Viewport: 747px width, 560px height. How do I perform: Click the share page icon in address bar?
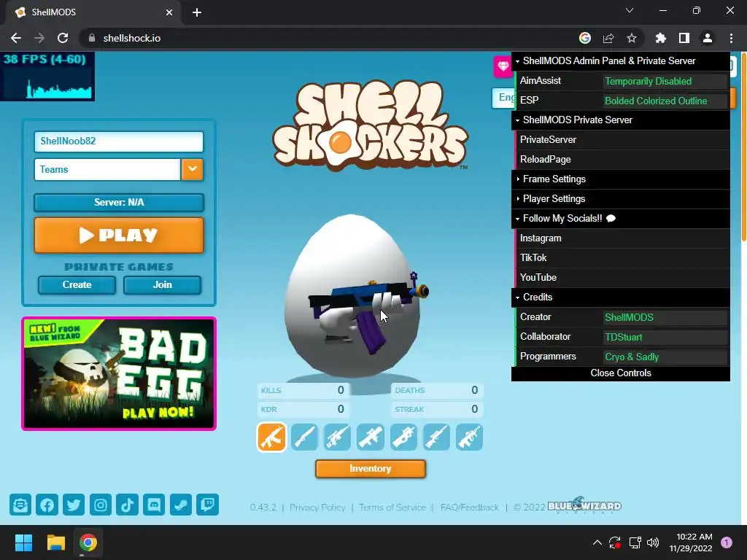pos(608,38)
